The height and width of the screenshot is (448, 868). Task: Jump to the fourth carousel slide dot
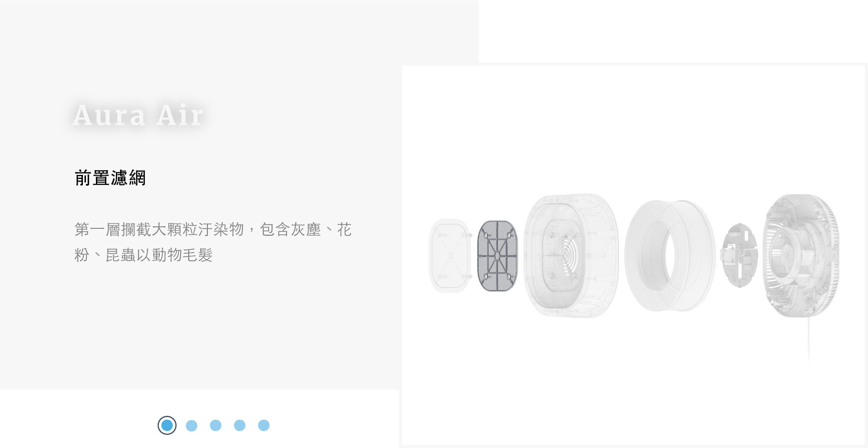coord(240,425)
